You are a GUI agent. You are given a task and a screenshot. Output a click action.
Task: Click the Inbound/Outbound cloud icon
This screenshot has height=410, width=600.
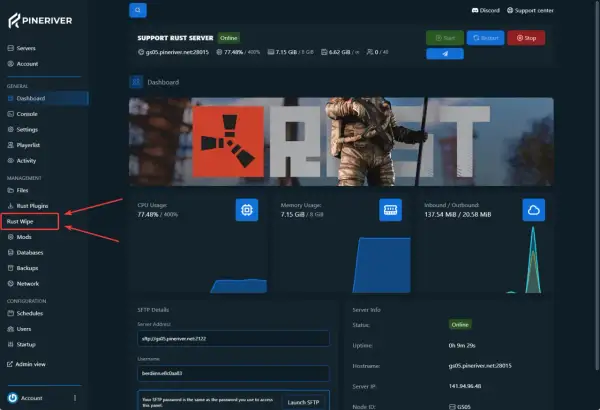pyautogui.click(x=533, y=210)
